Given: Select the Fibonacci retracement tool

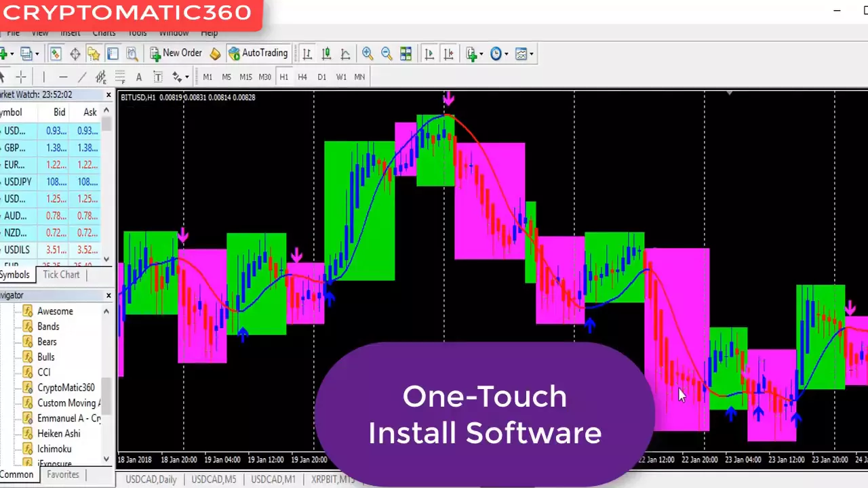Looking at the screenshot, I should coord(120,77).
